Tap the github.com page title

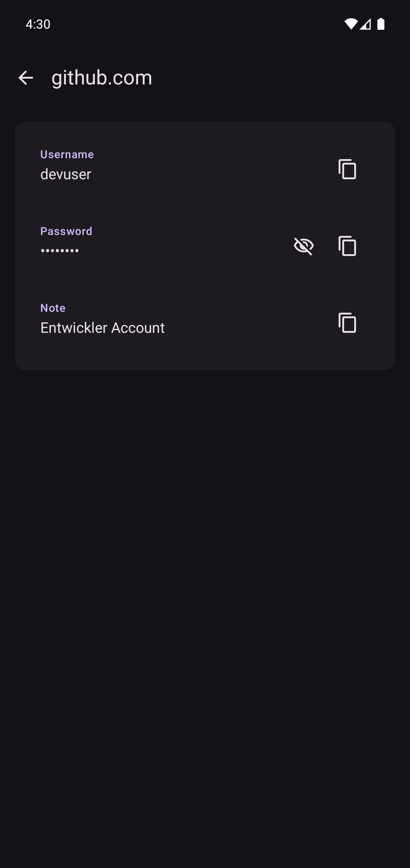pyautogui.click(x=102, y=77)
